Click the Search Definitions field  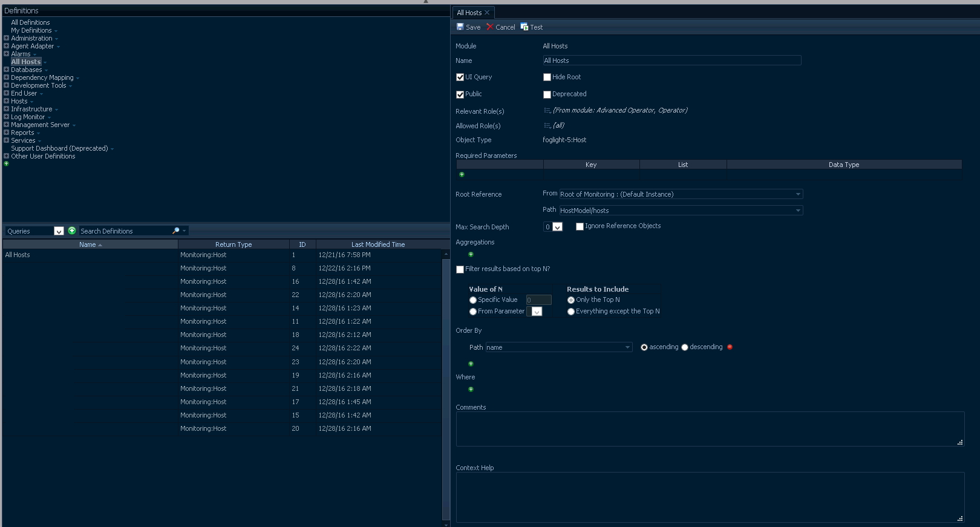pos(125,231)
